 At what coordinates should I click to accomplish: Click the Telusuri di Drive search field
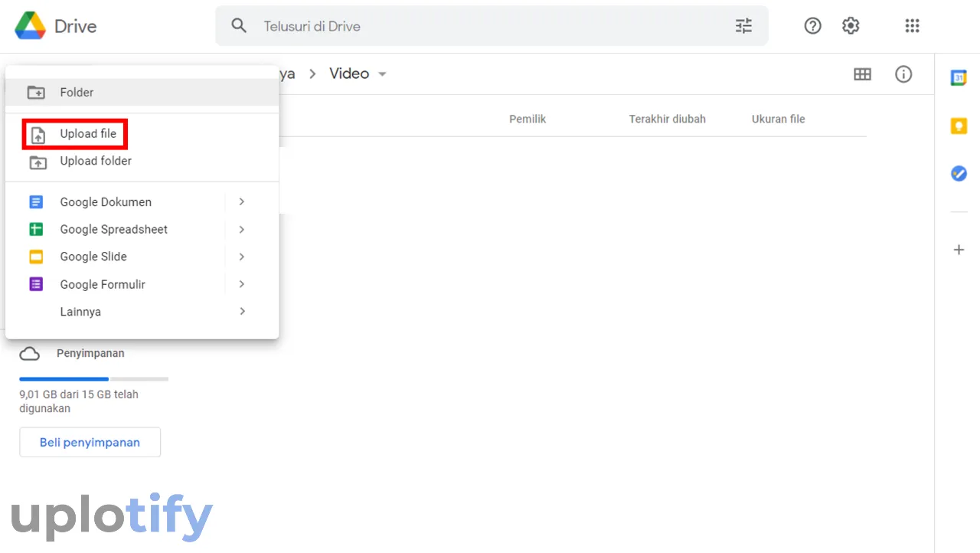pos(492,26)
